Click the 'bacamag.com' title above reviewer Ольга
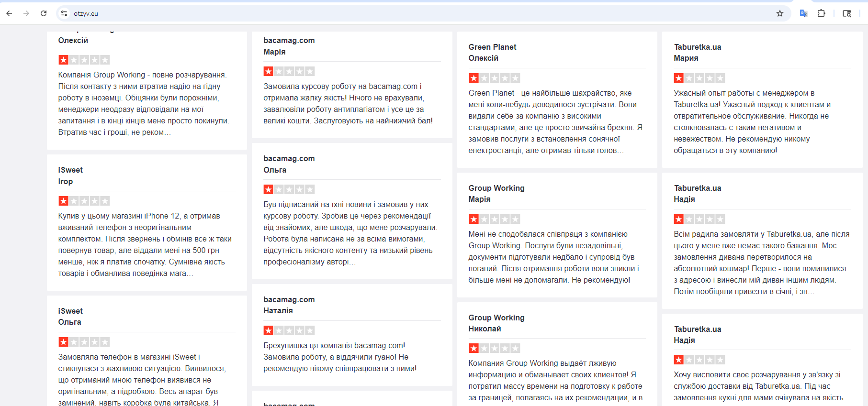This screenshot has height=406, width=868. click(289, 159)
